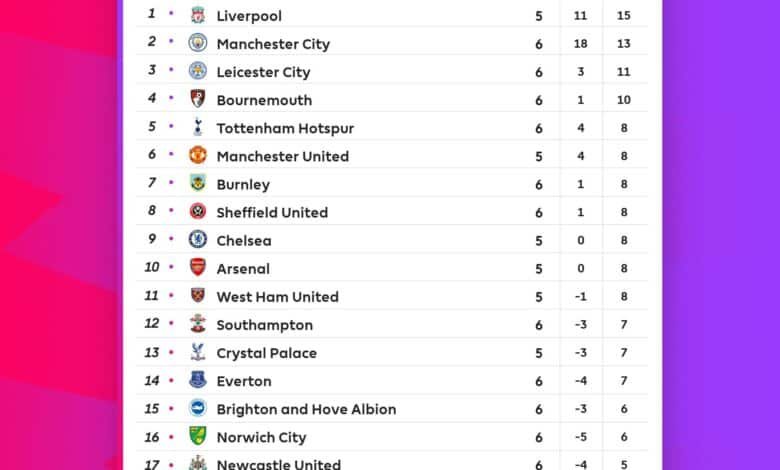Click the Newcastle United team name
The image size is (780, 470).
[279, 465]
